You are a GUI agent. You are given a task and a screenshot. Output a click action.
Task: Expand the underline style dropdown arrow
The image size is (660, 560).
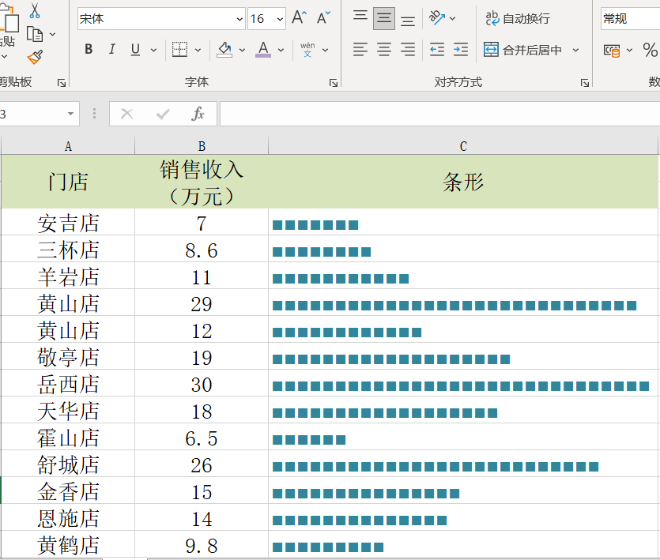point(154,50)
